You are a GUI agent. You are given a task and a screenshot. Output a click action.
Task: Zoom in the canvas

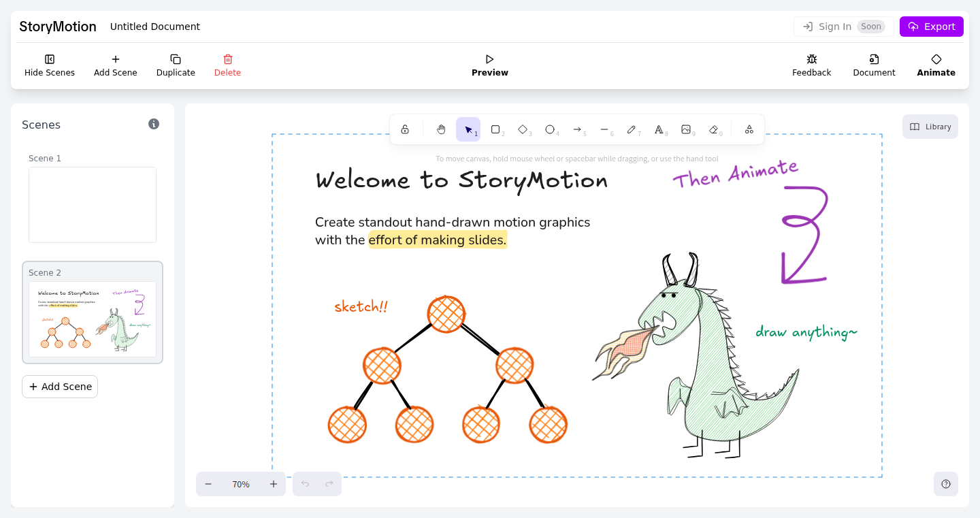tap(274, 484)
